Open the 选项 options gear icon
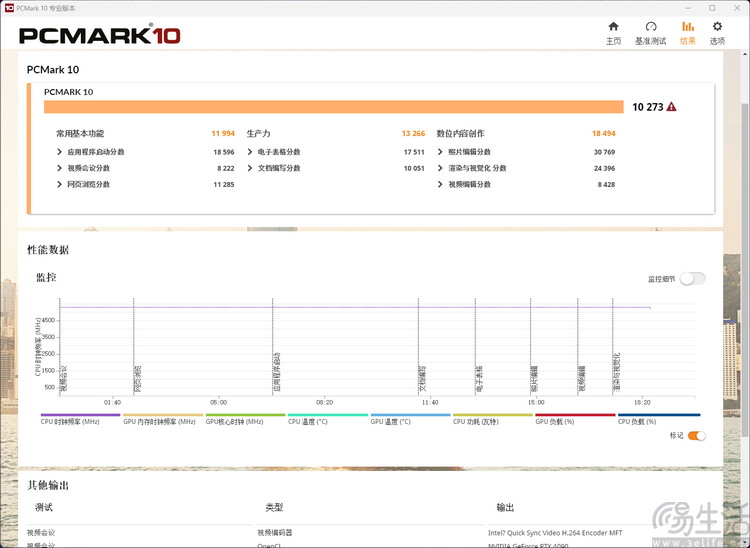Screen dimensions: 750x548 click(x=717, y=26)
